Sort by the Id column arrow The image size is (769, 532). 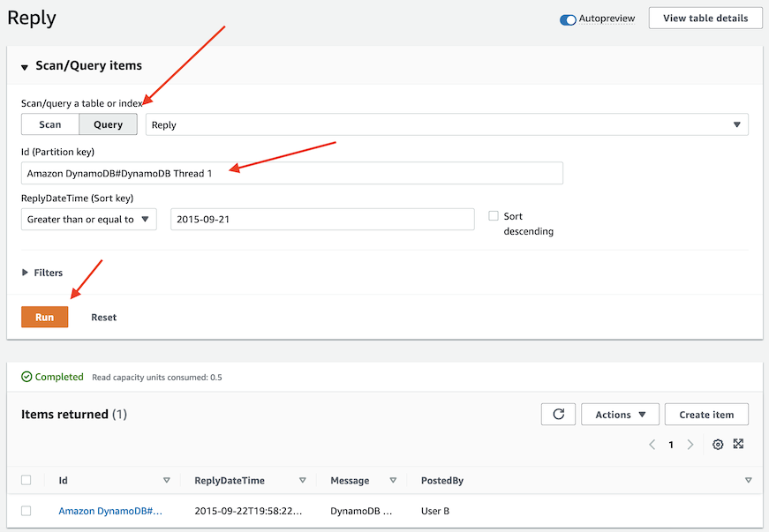[x=167, y=480]
